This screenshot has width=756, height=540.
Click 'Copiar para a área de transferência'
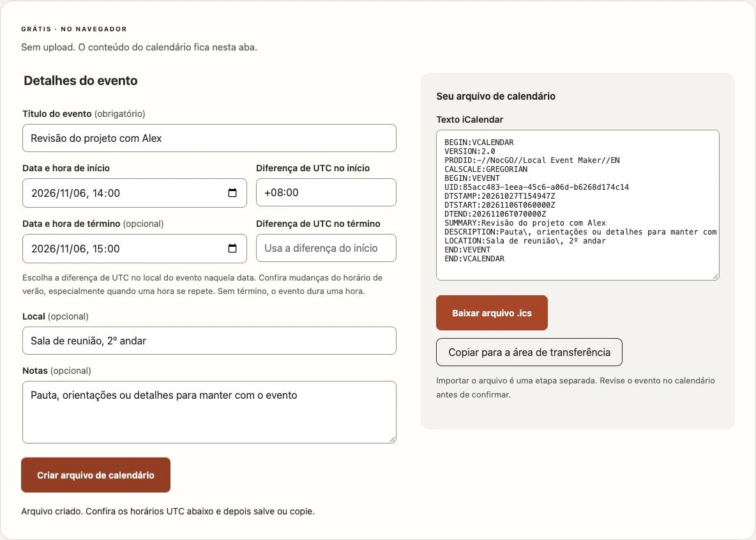pos(529,352)
